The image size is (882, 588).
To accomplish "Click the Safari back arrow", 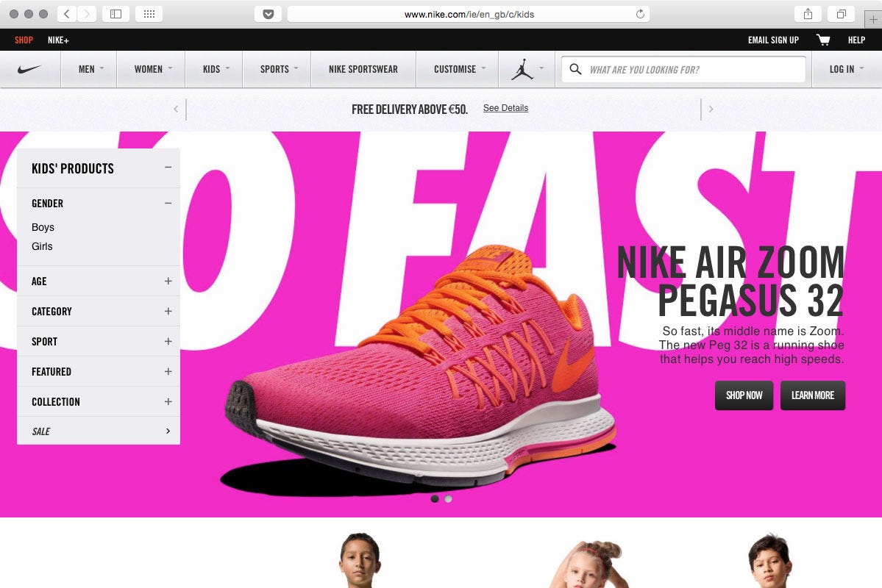I will coord(66,14).
